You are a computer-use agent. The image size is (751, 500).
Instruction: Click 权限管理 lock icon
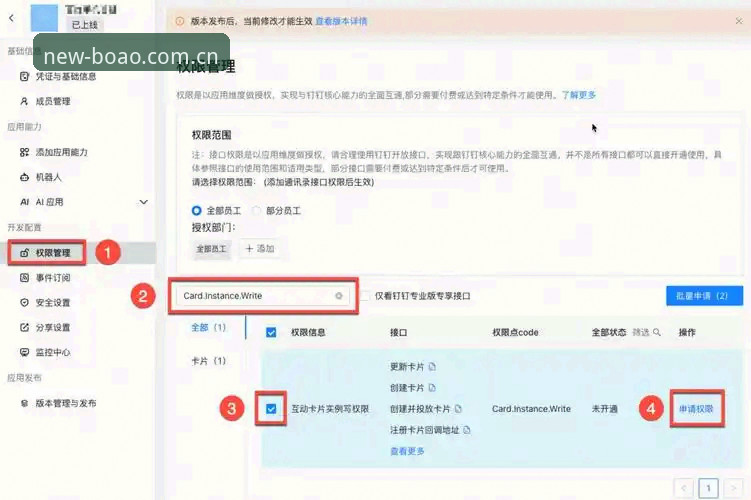(x=24, y=253)
